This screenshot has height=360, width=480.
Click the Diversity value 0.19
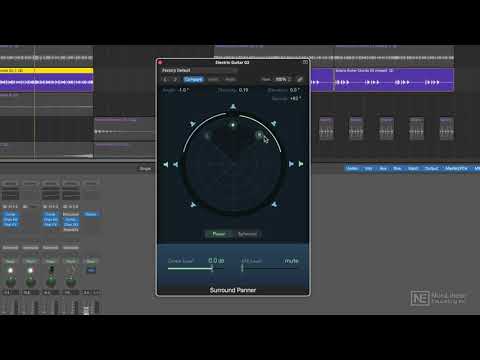coord(243,90)
